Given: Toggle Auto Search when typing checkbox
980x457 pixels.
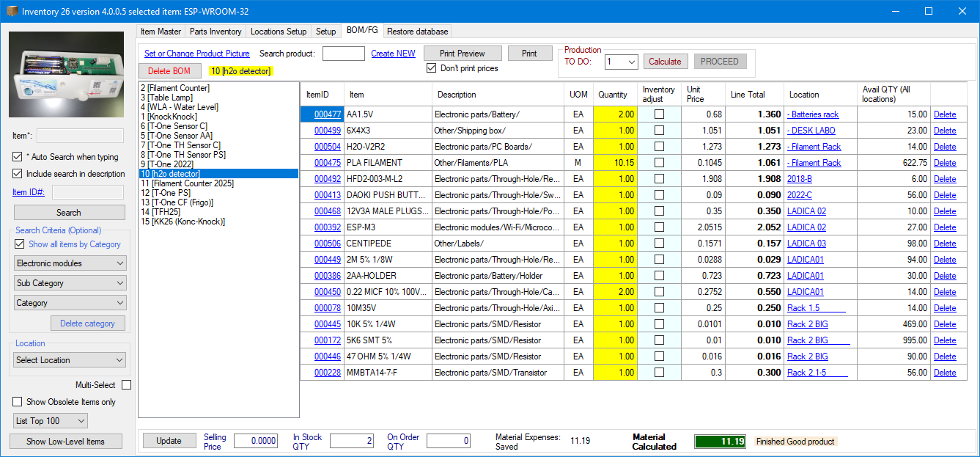Looking at the screenshot, I should [x=18, y=157].
